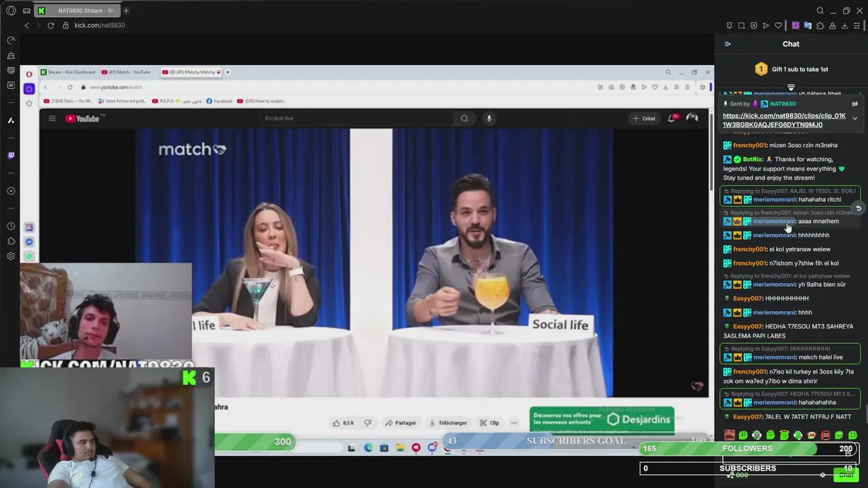
Task: Reply to the hahahaha ritchi message
Action: 858,208
